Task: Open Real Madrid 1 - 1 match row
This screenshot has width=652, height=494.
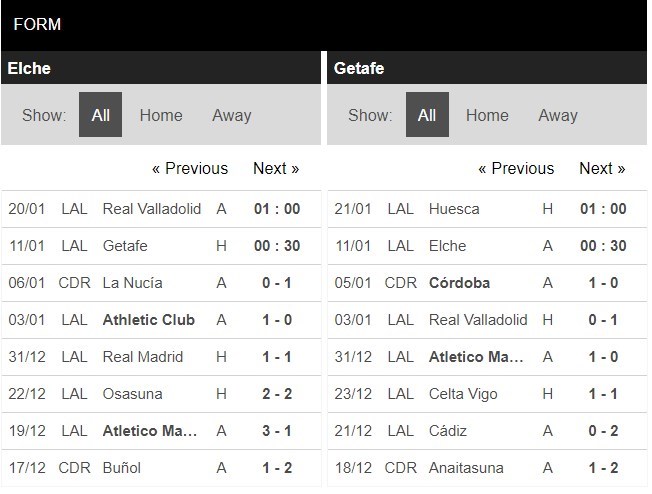Action: [x=161, y=357]
